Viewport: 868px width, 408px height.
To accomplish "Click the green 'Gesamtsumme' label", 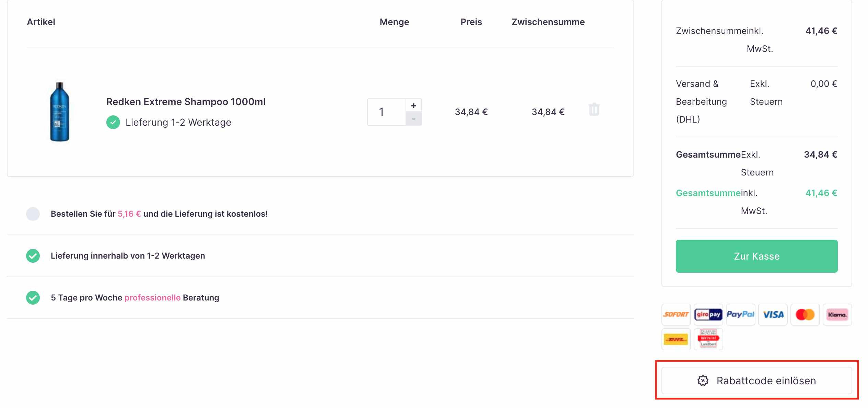I will coord(708,193).
